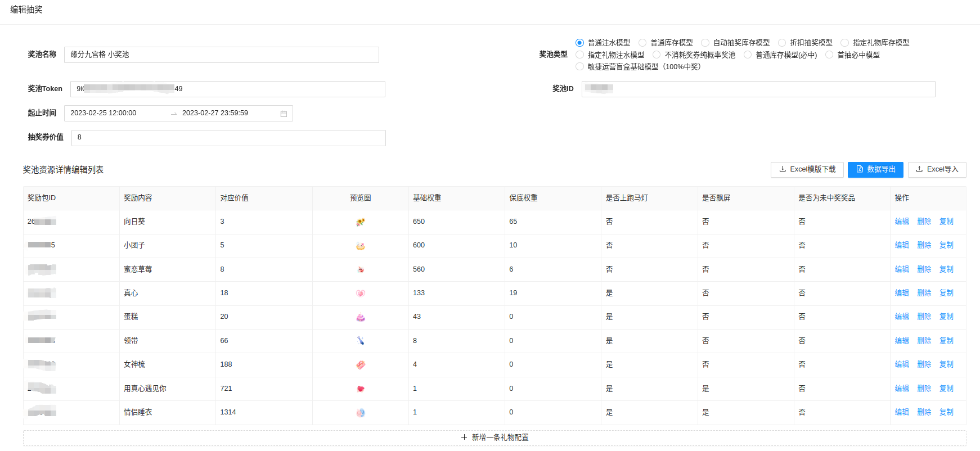This screenshot has width=980, height=451.
Task: Click the 向日葵 preview image
Action: (361, 222)
